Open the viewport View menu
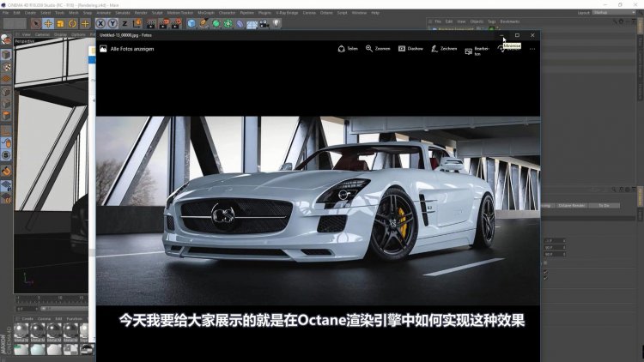This screenshot has height=362, width=644. click(x=27, y=34)
